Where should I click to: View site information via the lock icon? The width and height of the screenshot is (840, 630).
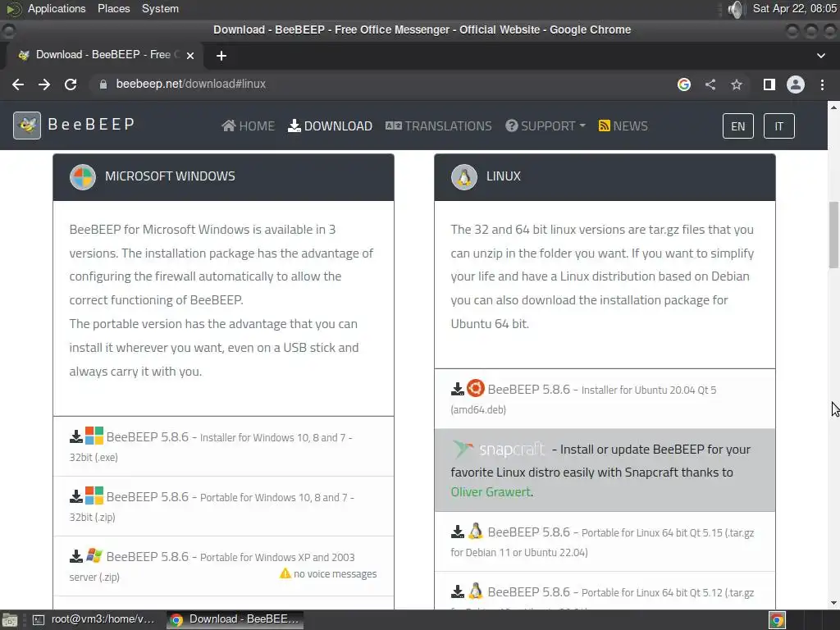pyautogui.click(x=103, y=84)
